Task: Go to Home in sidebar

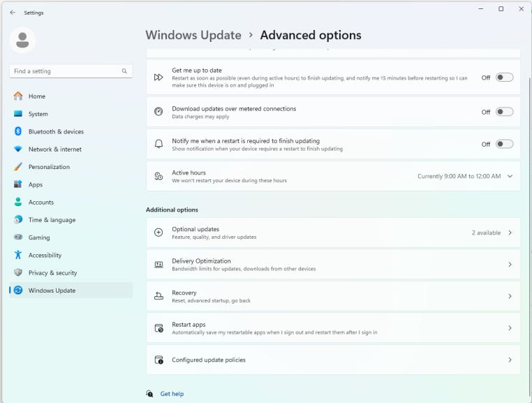Action: [x=71, y=96]
